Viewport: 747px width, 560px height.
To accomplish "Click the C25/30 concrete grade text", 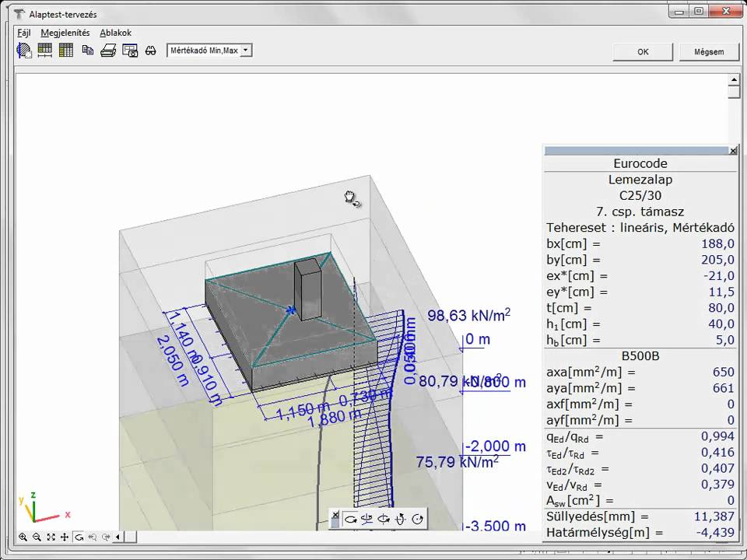I will point(640,195).
